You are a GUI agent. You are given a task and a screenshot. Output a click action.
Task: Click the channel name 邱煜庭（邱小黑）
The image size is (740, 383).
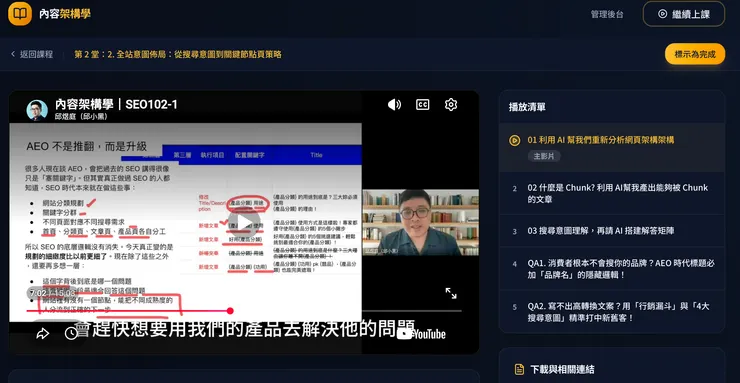coord(81,117)
